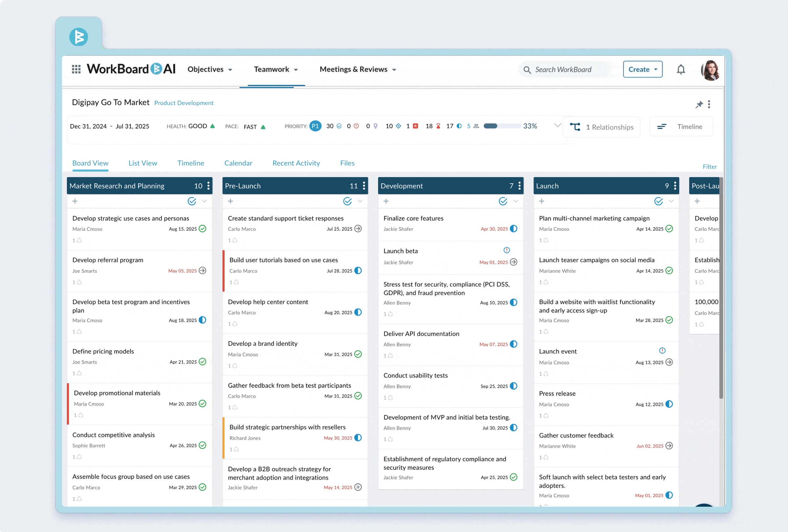This screenshot has width=788, height=532.
Task: Open workstream more options beside pin icon
Action: point(709,104)
